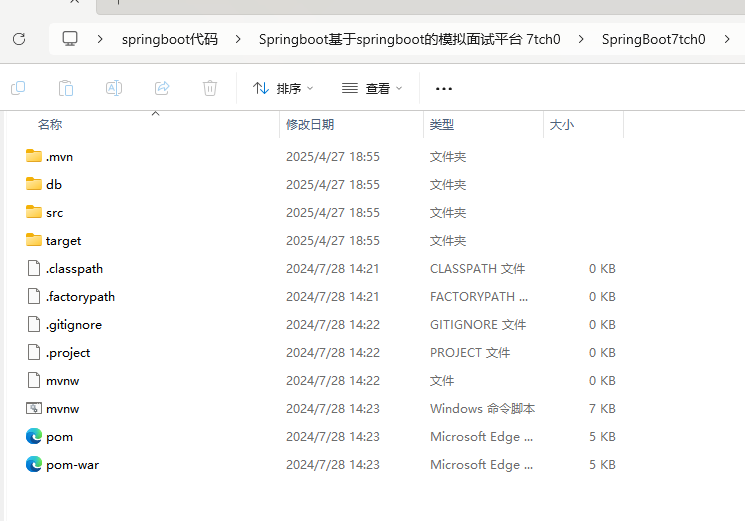Viewport: 745px width, 521px height.
Task: Go to Springboot基于springboot的模拟面试平台 7tch0 breadcrumb
Action: 410,39
